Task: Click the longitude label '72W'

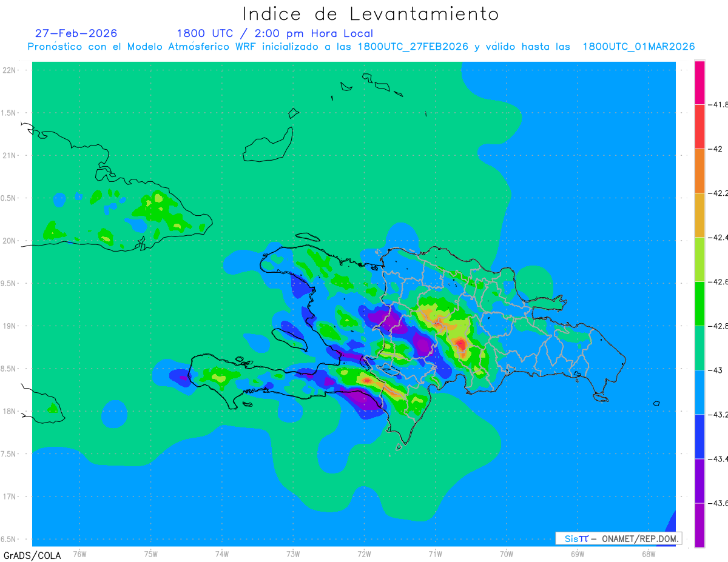Action: click(x=364, y=553)
